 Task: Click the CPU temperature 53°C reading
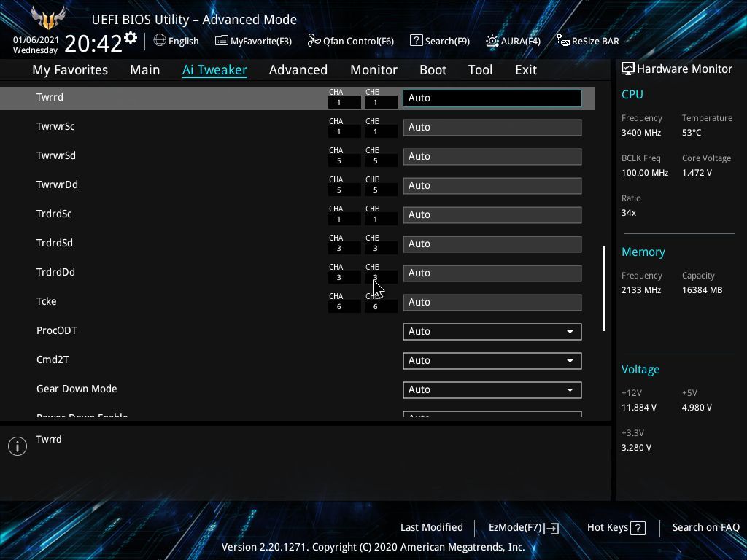692,133
